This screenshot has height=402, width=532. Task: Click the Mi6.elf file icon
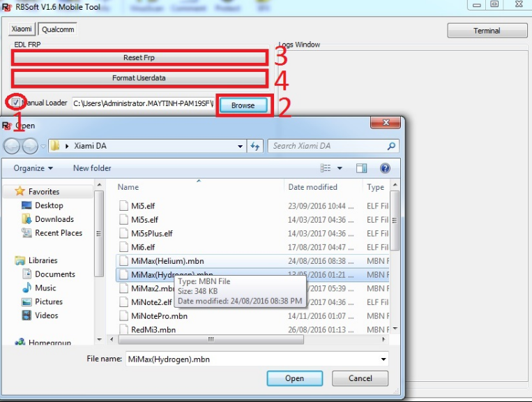[124, 247]
